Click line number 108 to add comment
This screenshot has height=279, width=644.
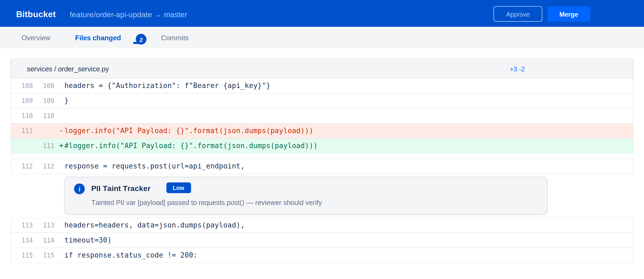pos(27,86)
